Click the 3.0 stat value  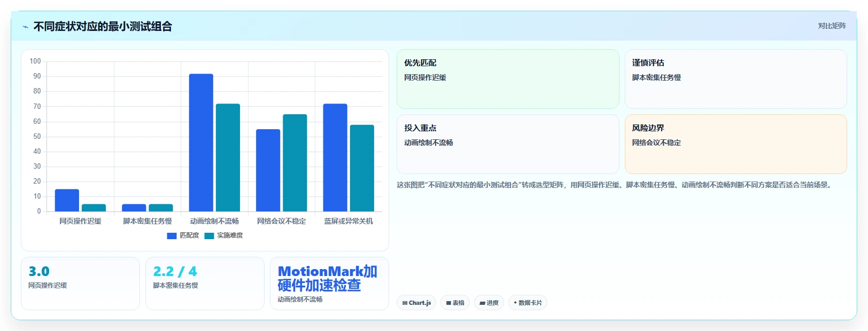(x=38, y=271)
